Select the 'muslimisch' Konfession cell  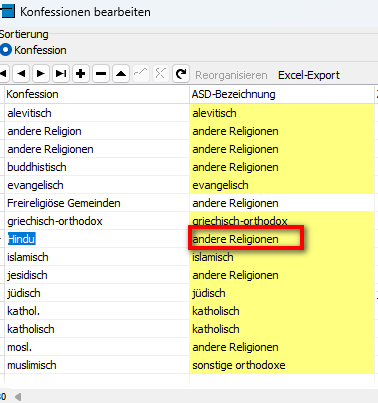(97, 365)
